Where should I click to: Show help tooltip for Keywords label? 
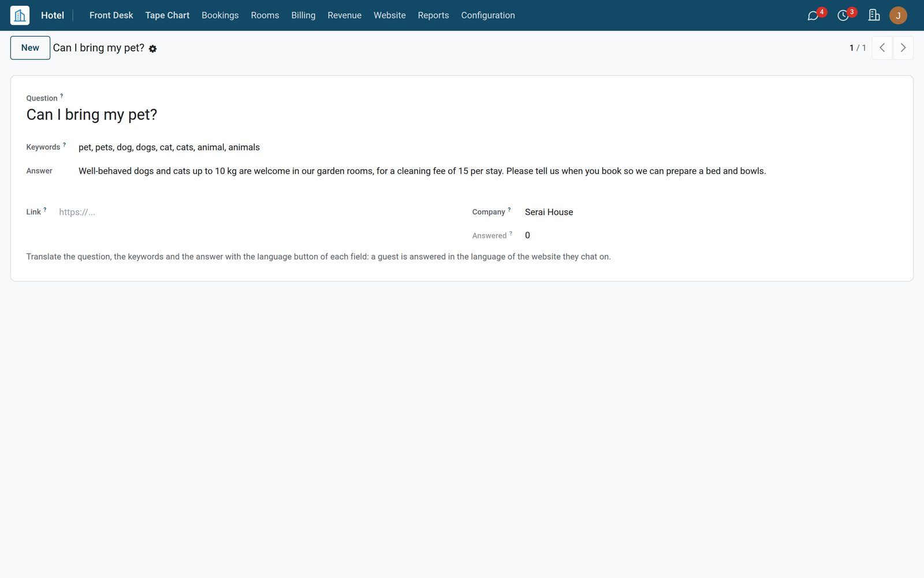click(64, 144)
